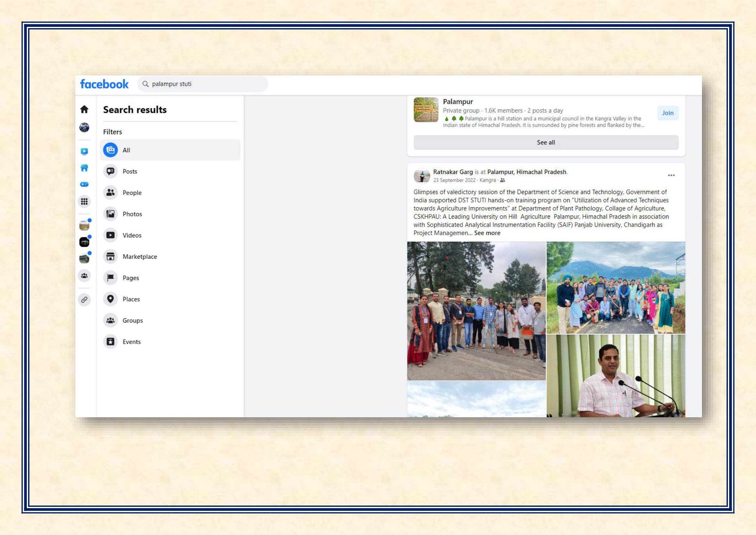
Task: Open the three-dot options on Ratnakar Garg's post
Action: coord(671,175)
